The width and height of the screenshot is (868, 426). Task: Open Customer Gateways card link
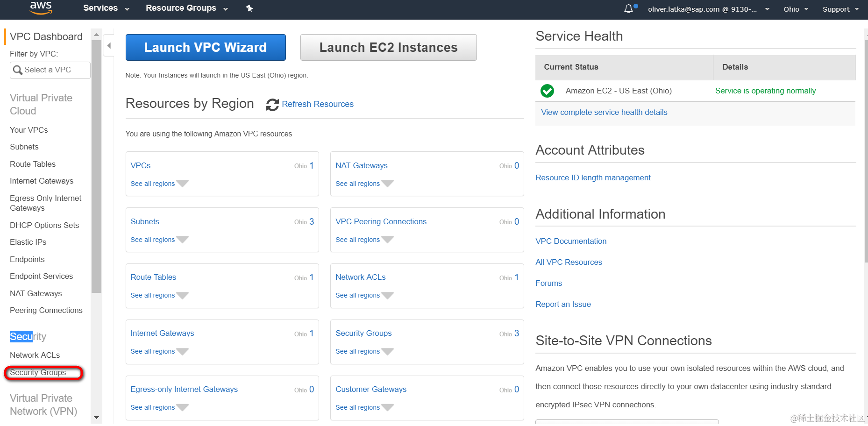[371, 389]
